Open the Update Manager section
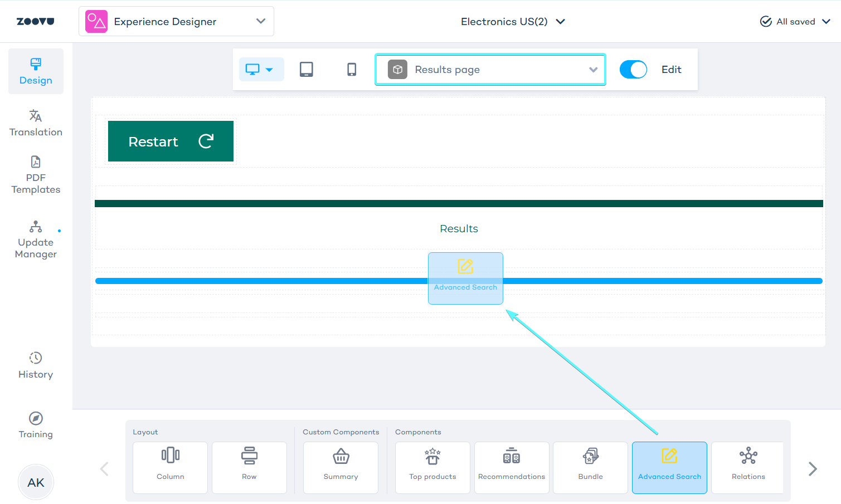841x504 pixels. (36, 241)
